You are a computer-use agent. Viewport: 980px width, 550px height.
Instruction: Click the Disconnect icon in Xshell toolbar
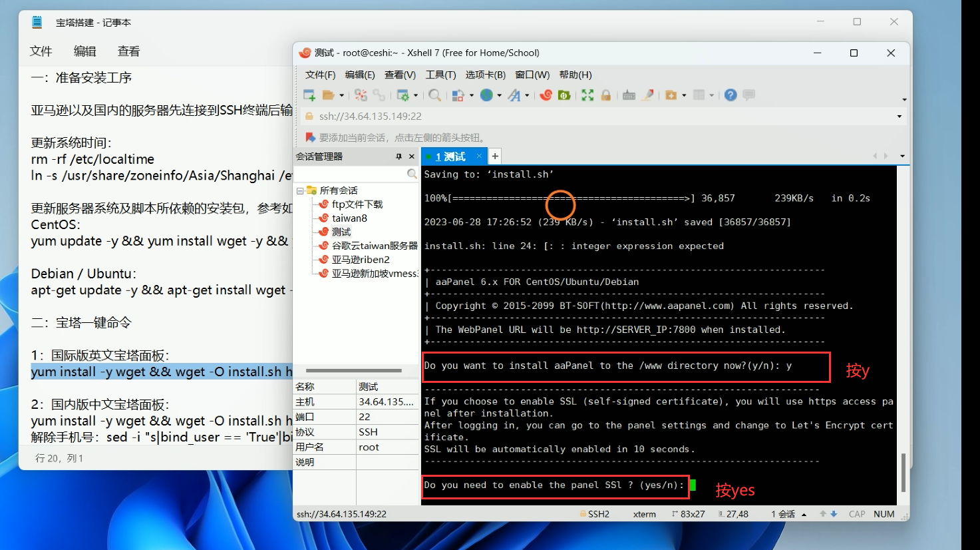coord(361,95)
